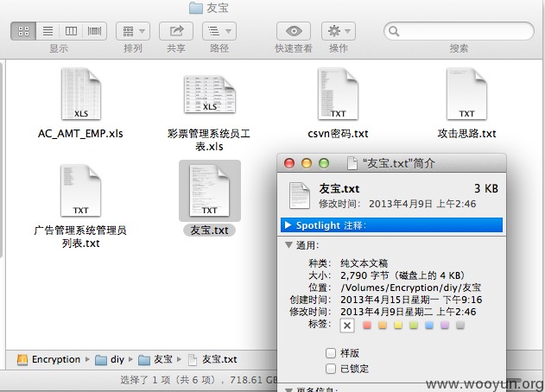Click the document icon in info header
This screenshot has width=545, height=392.
point(299,196)
